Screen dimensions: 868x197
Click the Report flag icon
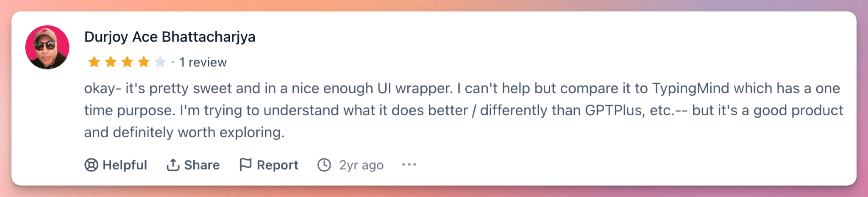tap(245, 164)
